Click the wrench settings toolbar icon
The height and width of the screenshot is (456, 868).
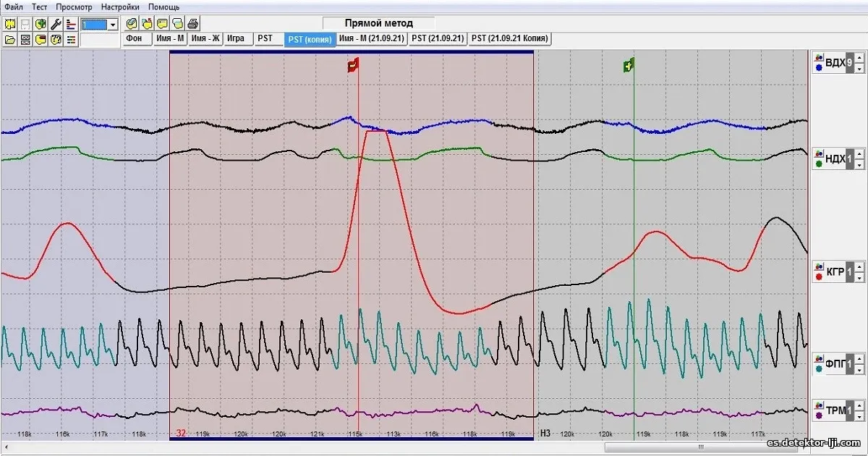point(55,24)
